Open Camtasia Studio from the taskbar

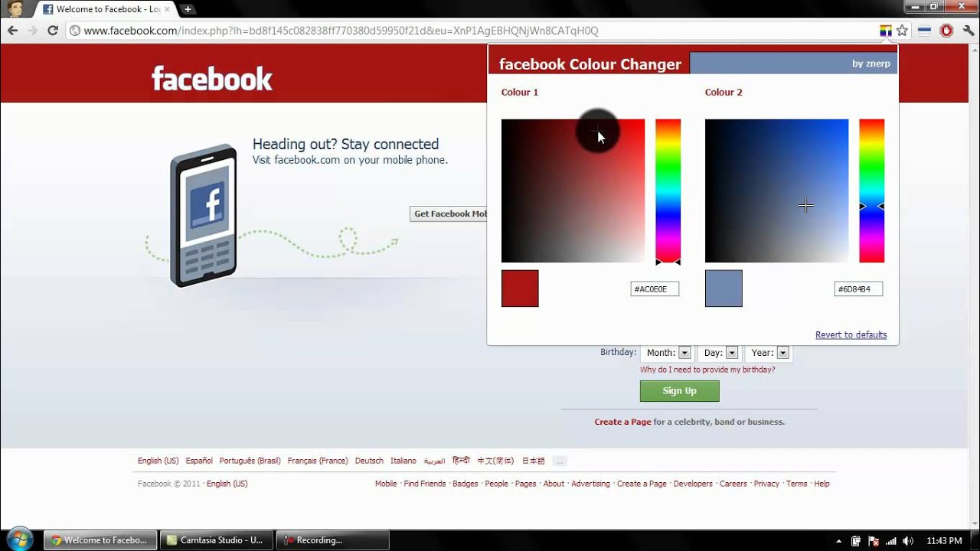216,540
